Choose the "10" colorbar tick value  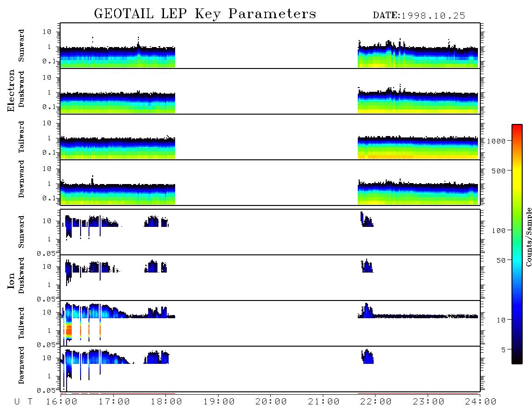click(501, 320)
